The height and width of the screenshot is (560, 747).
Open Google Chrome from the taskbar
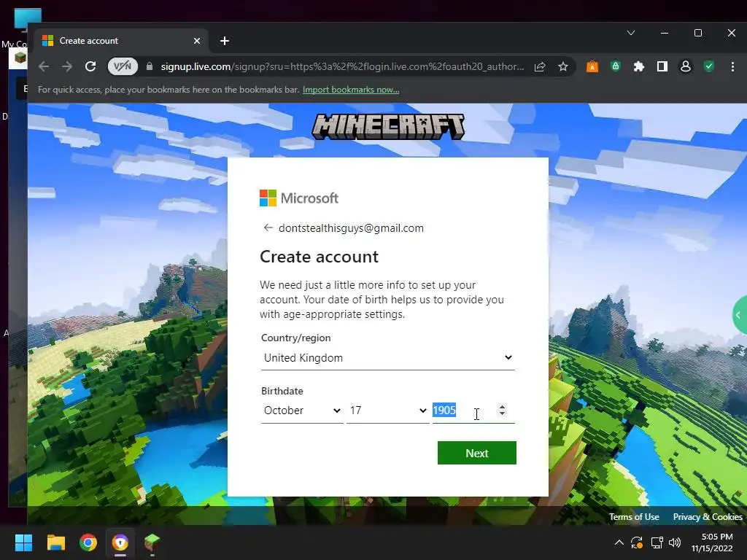tap(88, 542)
